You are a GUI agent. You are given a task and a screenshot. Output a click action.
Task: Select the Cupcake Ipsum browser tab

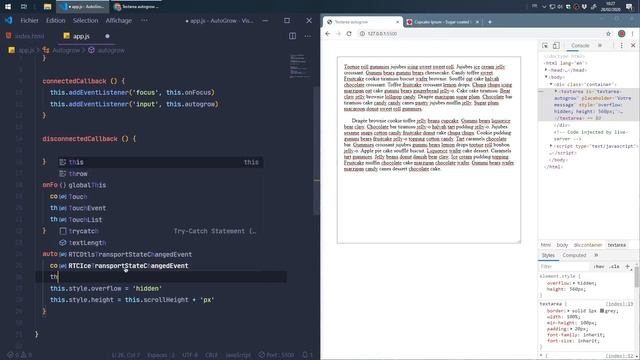click(443, 22)
